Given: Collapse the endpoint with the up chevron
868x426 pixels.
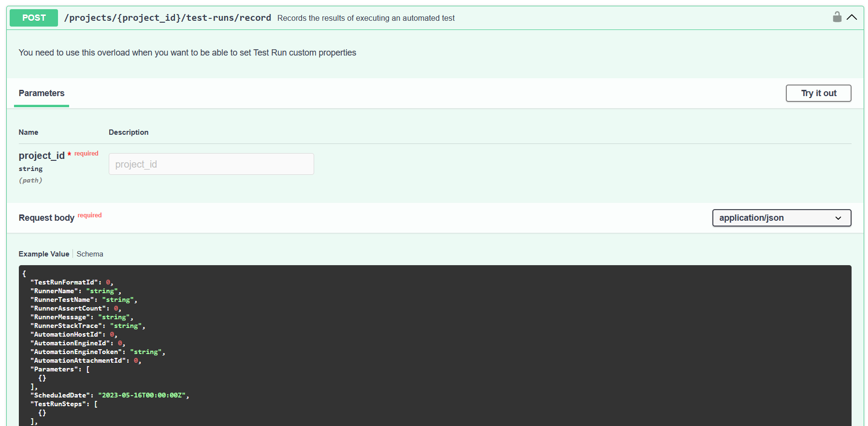Looking at the screenshot, I should pyautogui.click(x=852, y=17).
